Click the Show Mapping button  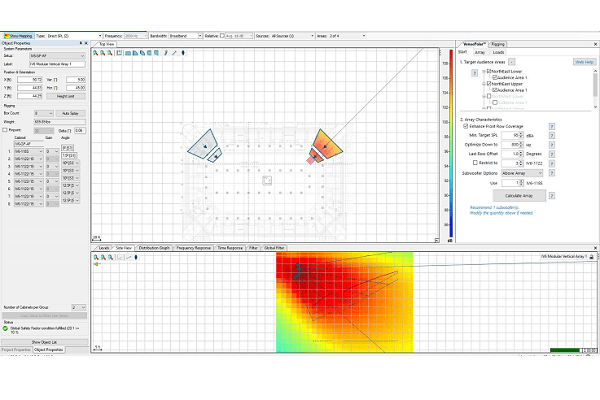coord(18,36)
